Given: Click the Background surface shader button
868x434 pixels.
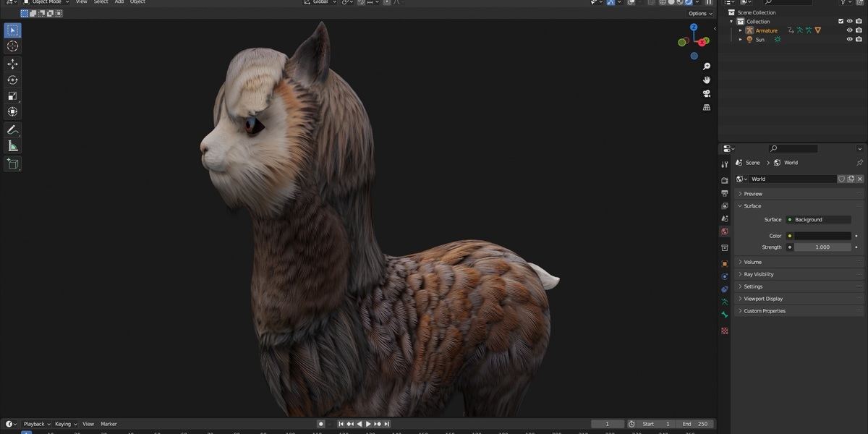Looking at the screenshot, I should [x=818, y=219].
